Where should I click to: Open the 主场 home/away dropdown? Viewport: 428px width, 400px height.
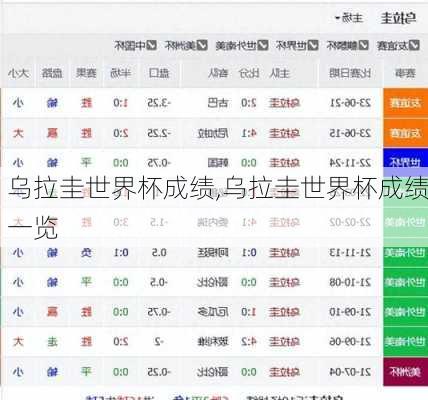tap(349, 18)
